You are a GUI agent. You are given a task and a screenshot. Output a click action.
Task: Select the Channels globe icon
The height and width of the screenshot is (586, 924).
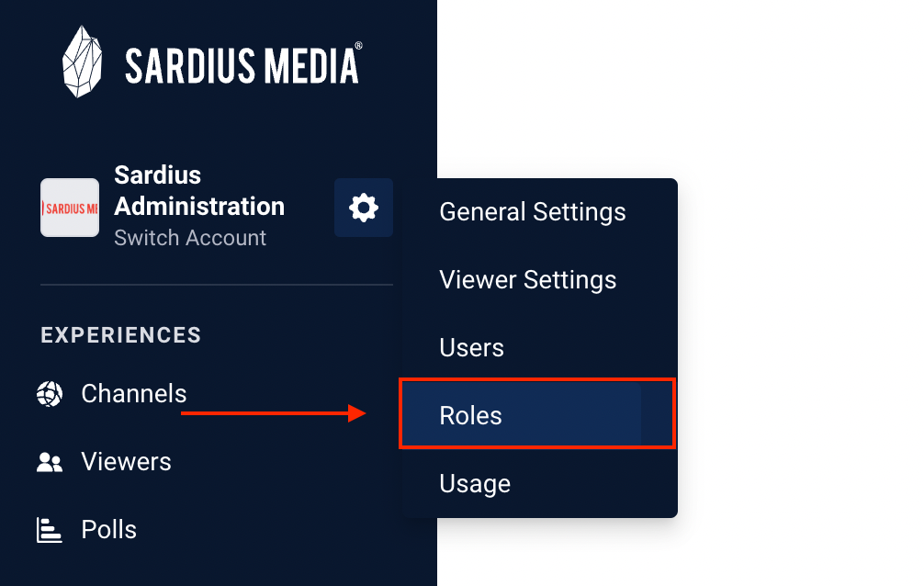50,394
